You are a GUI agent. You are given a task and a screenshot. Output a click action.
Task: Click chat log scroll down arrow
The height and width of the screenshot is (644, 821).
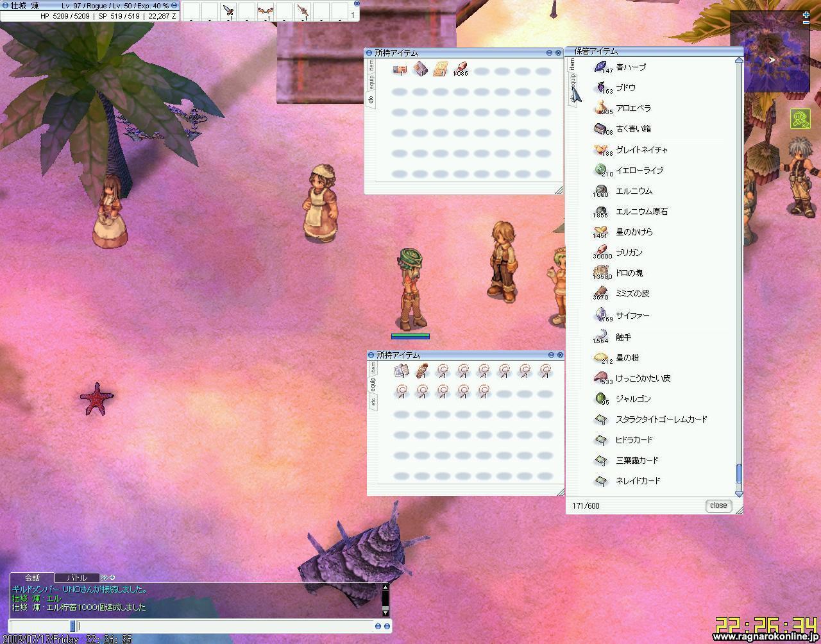pyautogui.click(x=385, y=613)
